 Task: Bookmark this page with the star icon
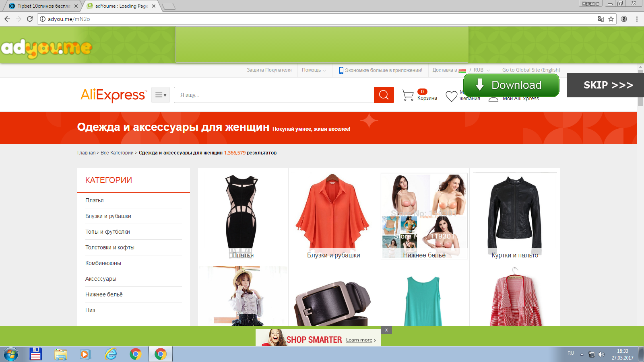tap(611, 19)
